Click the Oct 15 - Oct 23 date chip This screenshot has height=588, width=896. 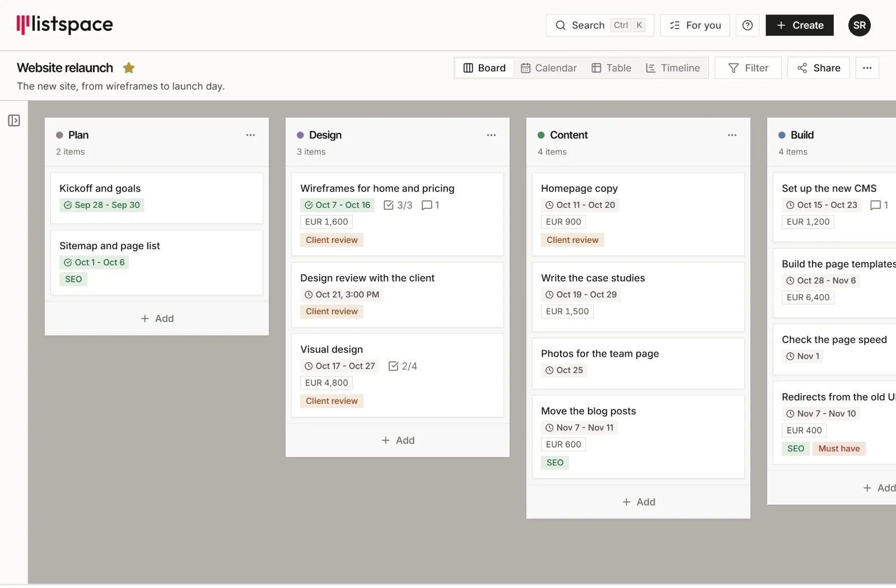point(822,205)
